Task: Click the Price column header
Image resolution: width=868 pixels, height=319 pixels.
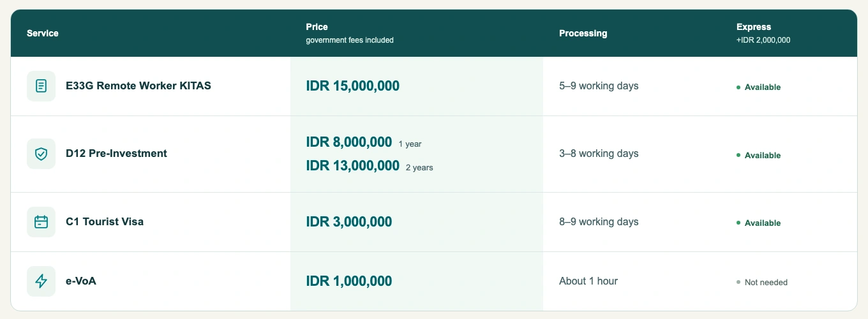Action: tap(317, 27)
